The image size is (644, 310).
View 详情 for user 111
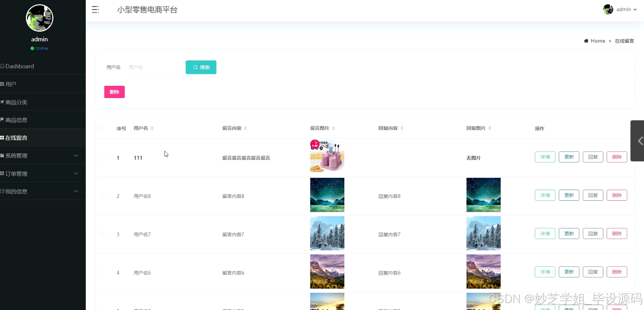click(x=545, y=157)
